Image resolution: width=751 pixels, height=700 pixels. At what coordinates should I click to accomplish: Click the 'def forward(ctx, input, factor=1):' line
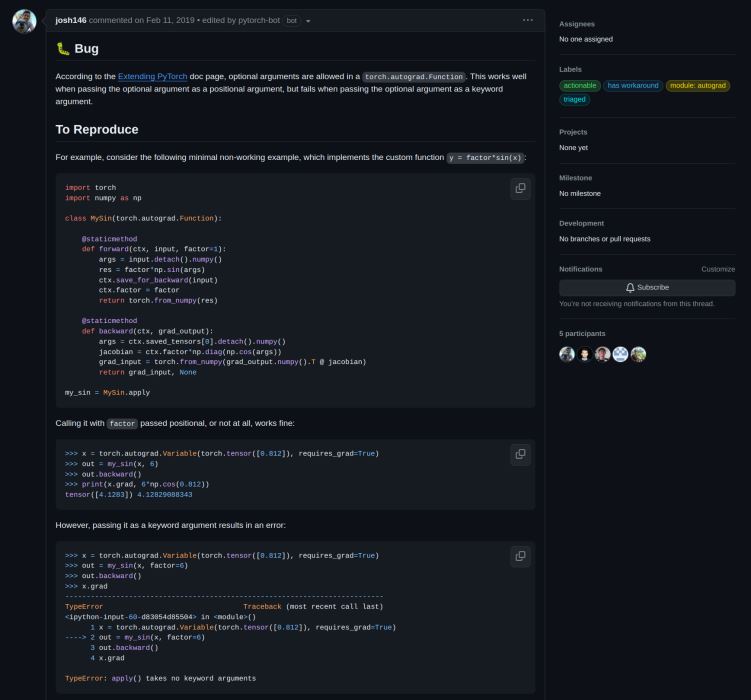coord(153,249)
